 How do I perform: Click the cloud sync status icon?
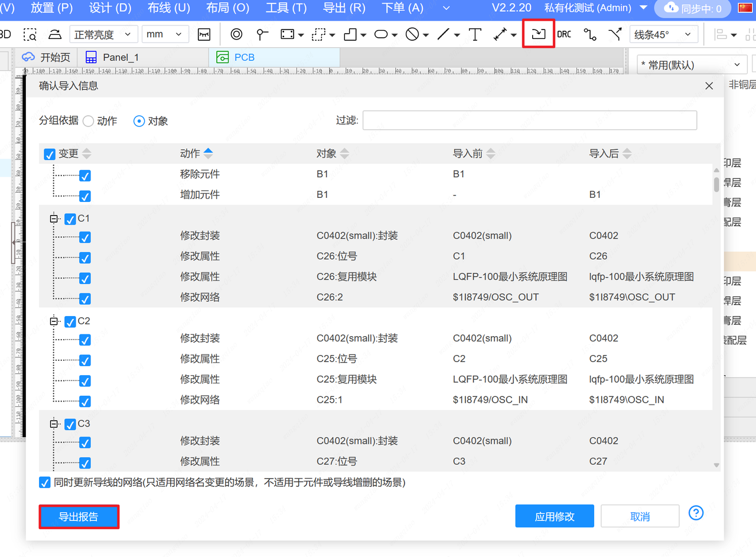671,8
